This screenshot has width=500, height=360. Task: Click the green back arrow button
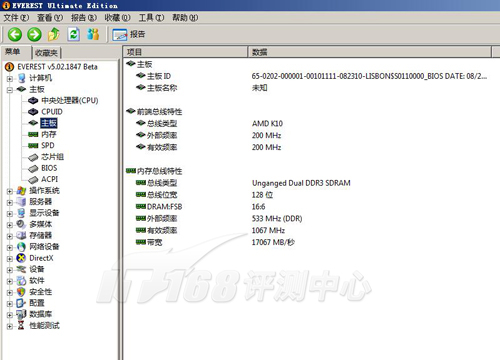click(x=15, y=34)
